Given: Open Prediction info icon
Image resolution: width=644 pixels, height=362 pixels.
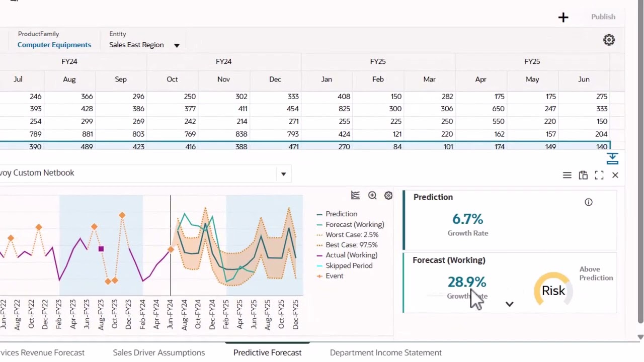Looking at the screenshot, I should click(x=589, y=202).
